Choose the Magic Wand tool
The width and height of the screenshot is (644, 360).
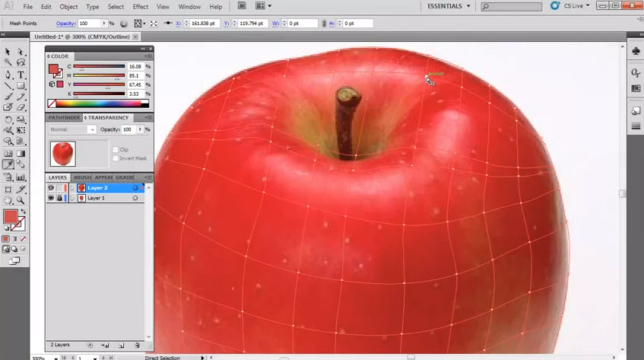[8, 62]
